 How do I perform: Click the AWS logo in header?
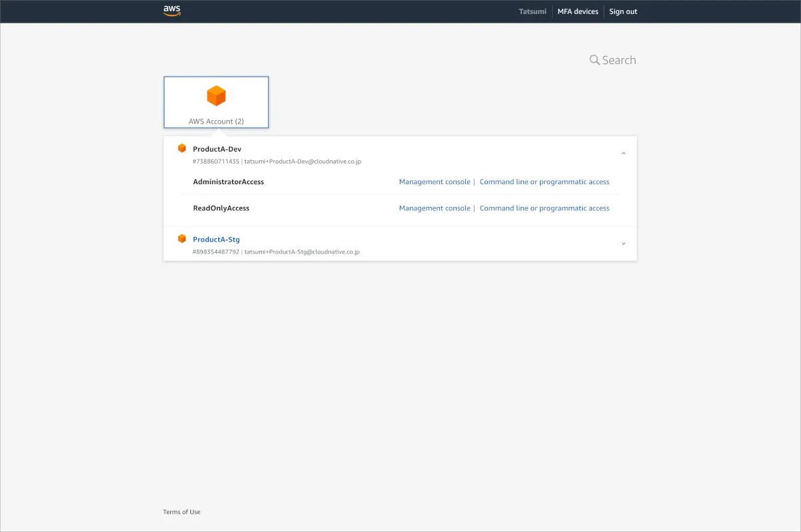pyautogui.click(x=172, y=11)
